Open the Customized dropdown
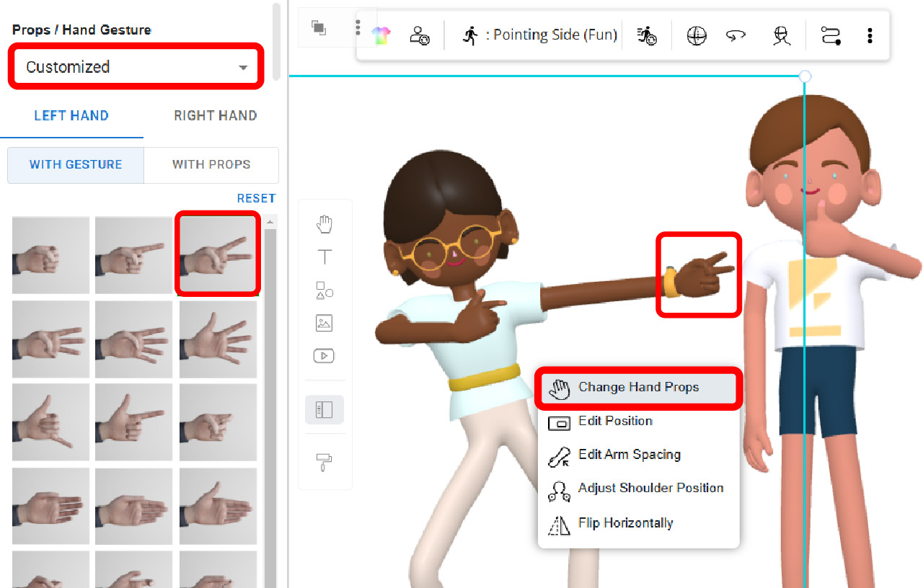The height and width of the screenshot is (588, 923). coord(136,66)
